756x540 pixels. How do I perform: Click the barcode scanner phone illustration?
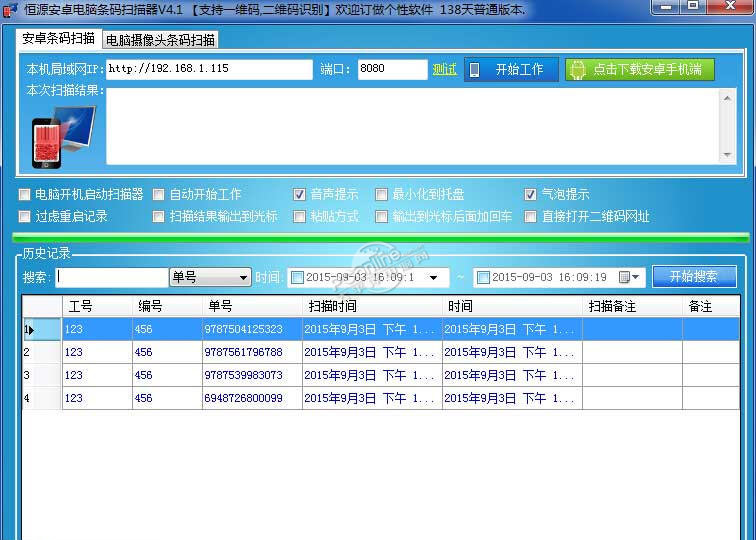pos(61,134)
